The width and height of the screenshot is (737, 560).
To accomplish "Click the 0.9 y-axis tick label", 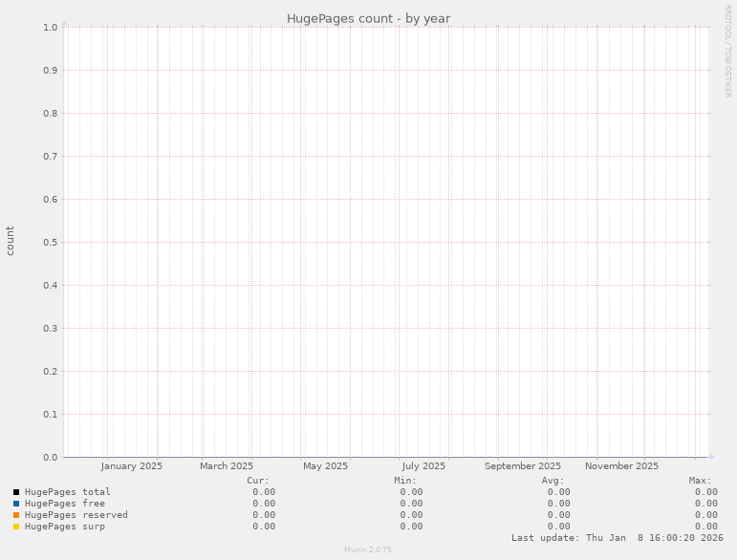I will (51, 71).
